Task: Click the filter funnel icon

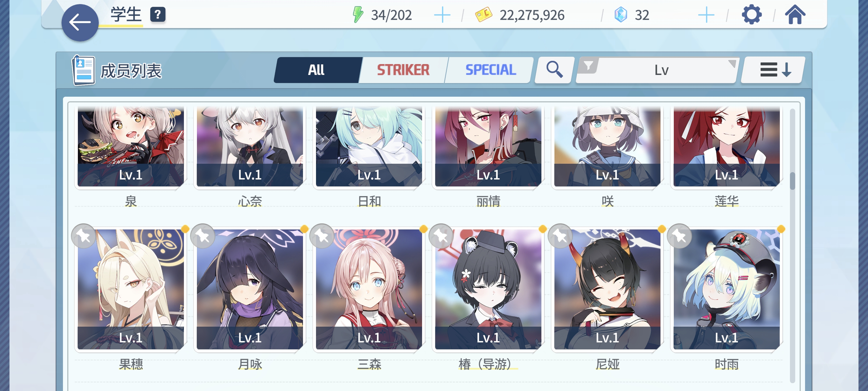Action: [588, 65]
